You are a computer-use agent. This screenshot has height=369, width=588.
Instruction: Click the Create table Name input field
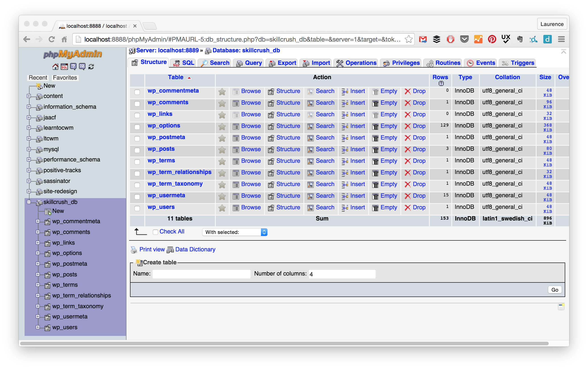[x=201, y=274]
